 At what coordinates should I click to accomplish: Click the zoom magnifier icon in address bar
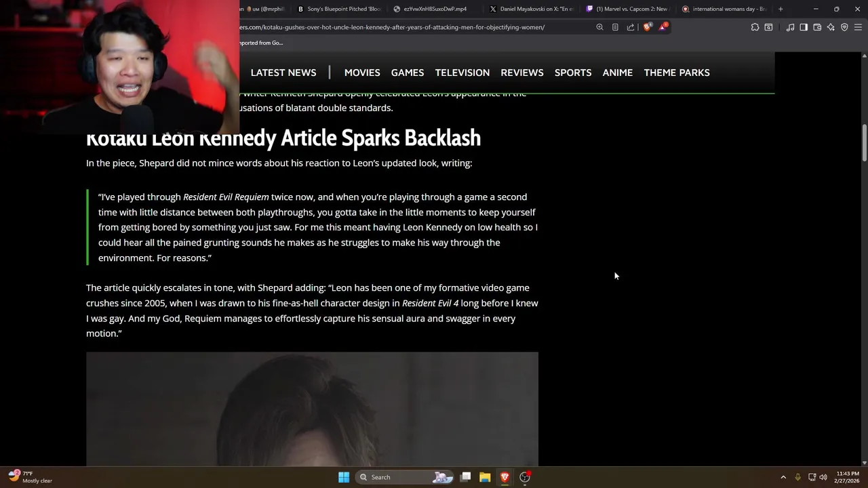coord(599,27)
